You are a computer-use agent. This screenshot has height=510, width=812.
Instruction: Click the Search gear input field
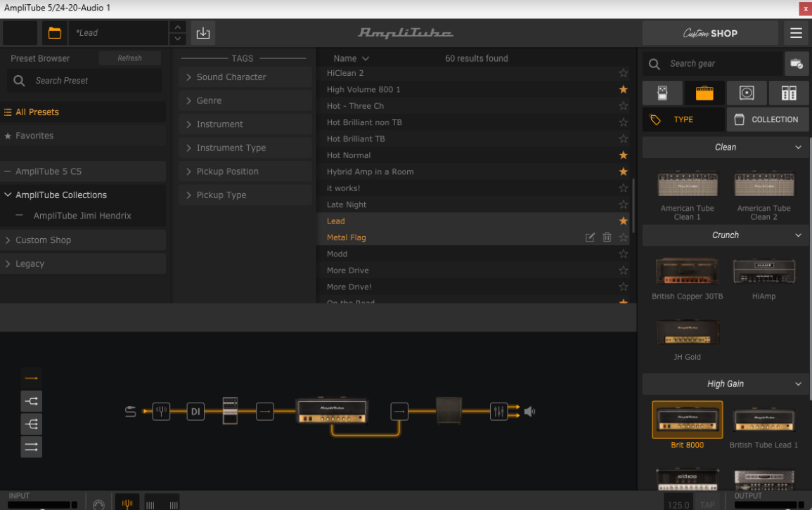pos(713,64)
